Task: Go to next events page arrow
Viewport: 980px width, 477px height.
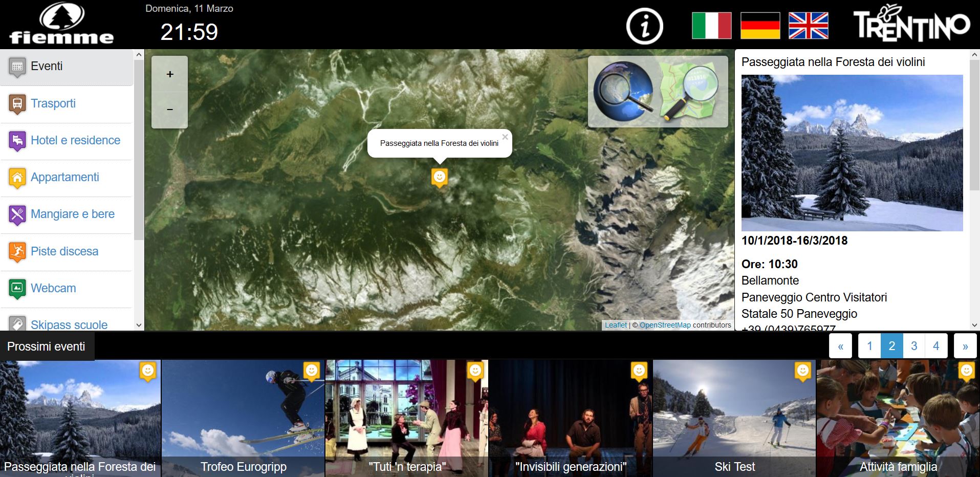Action: tap(965, 346)
